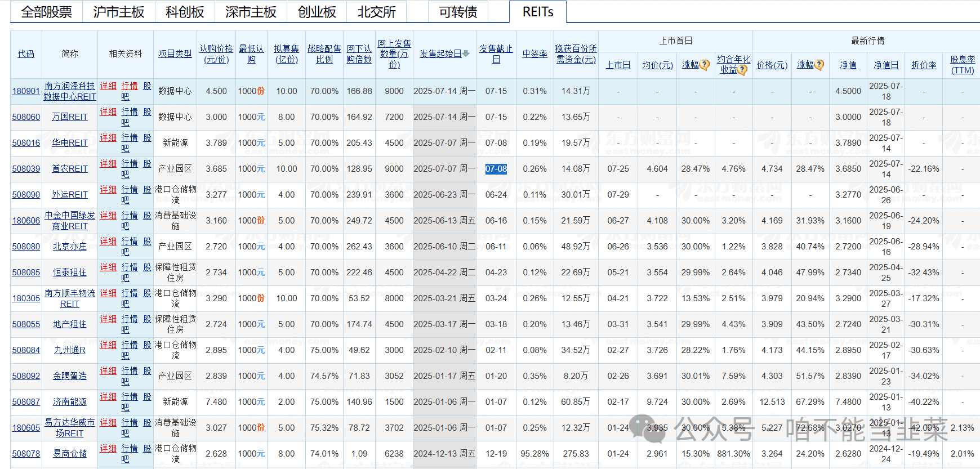Select the 北交所 tab
980x469 pixels.
pos(376,12)
